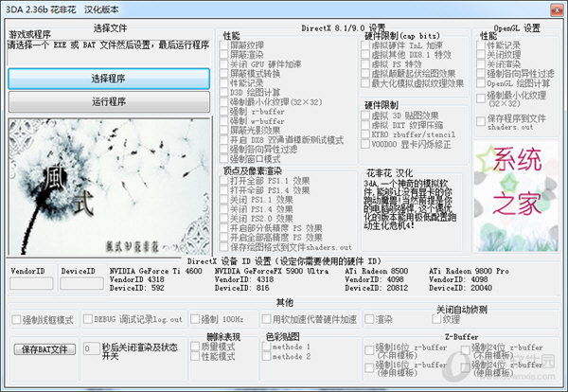This screenshot has width=568, height=392.
Task: Enable 虚拟 3D 贴图效果 checkbox
Action: (x=365, y=116)
